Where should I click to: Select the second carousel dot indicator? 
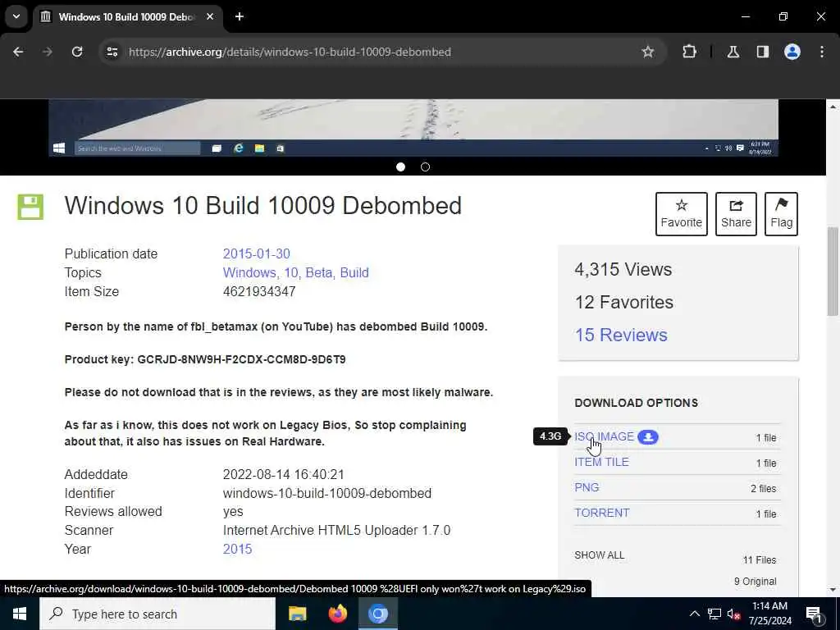click(x=426, y=167)
